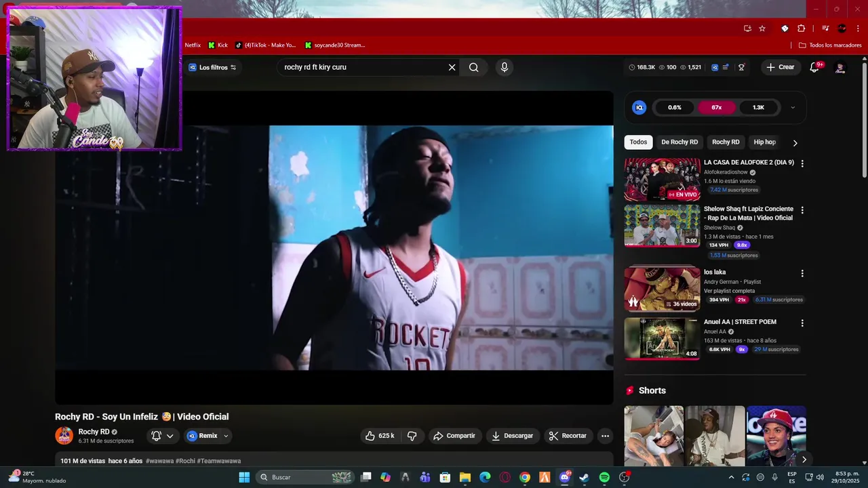868x488 pixels.
Task: Click the 67x score pill
Action: pos(716,107)
